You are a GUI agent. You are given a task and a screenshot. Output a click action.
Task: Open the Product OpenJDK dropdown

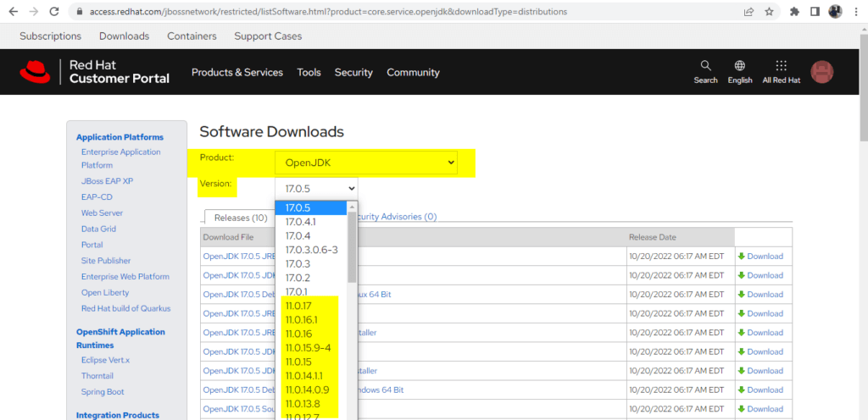(x=366, y=163)
